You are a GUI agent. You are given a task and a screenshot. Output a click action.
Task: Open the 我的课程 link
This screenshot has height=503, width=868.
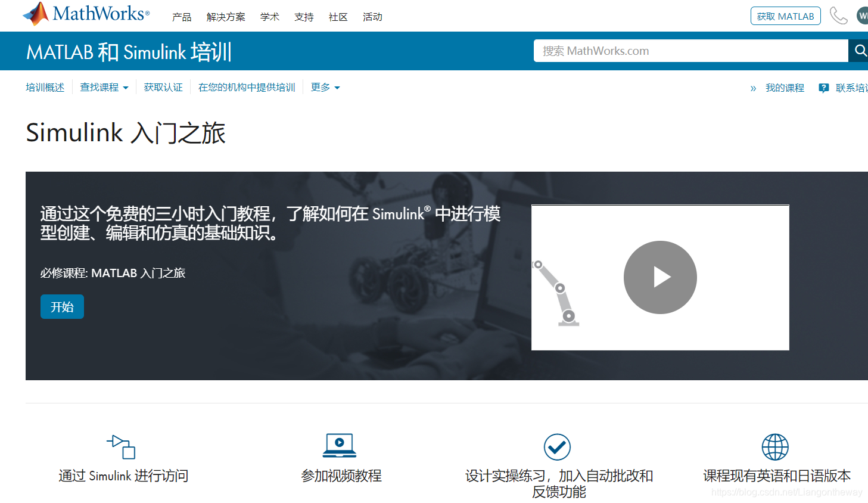[x=785, y=88]
